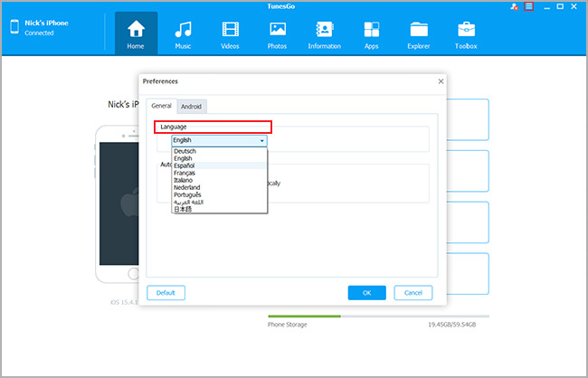Go to the Videos section
588x378 pixels.
230,33
